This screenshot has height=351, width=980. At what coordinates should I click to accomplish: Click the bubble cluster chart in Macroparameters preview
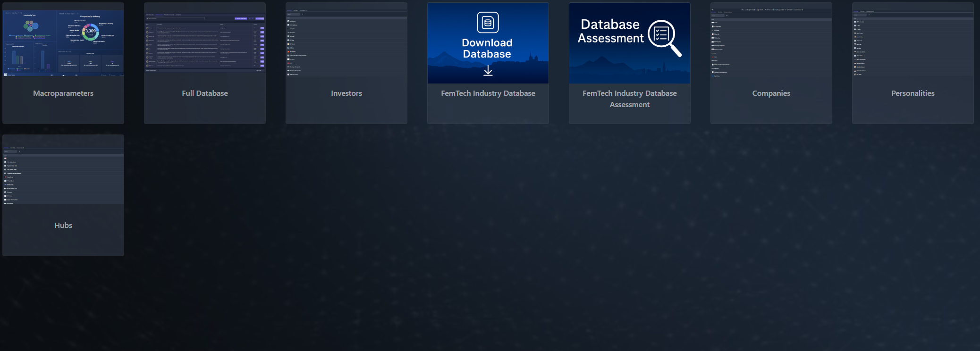(x=31, y=25)
